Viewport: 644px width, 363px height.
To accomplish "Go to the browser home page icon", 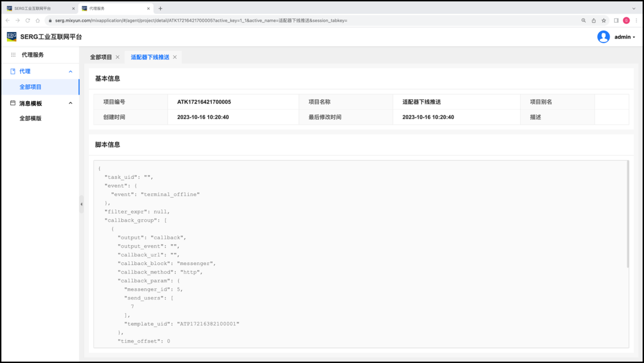I will tap(38, 20).
